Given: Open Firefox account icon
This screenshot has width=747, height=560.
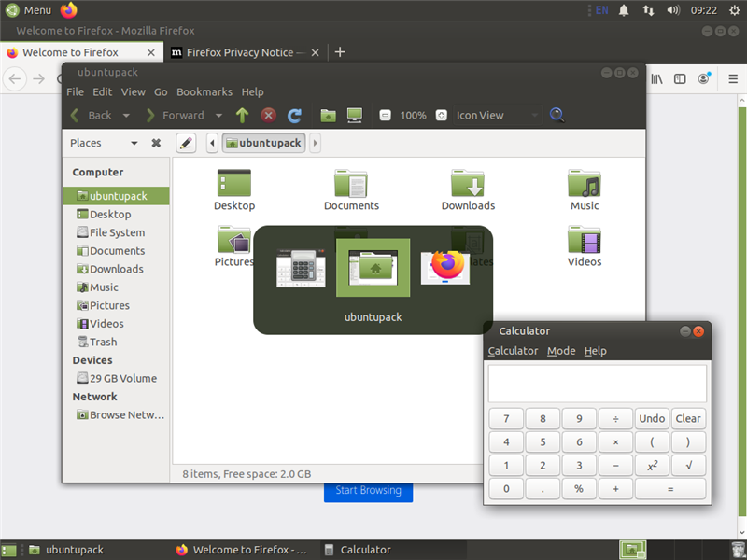Looking at the screenshot, I should tap(704, 78).
